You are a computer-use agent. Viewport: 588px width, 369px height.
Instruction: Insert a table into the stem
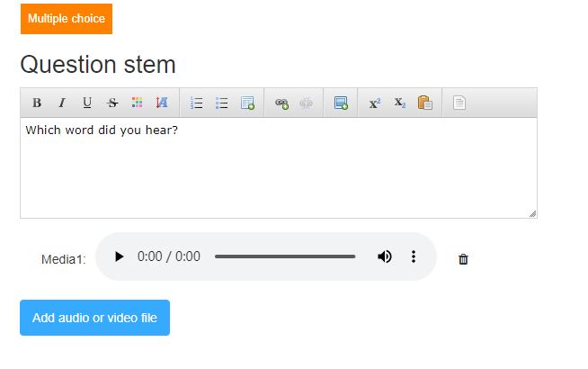pos(247,103)
